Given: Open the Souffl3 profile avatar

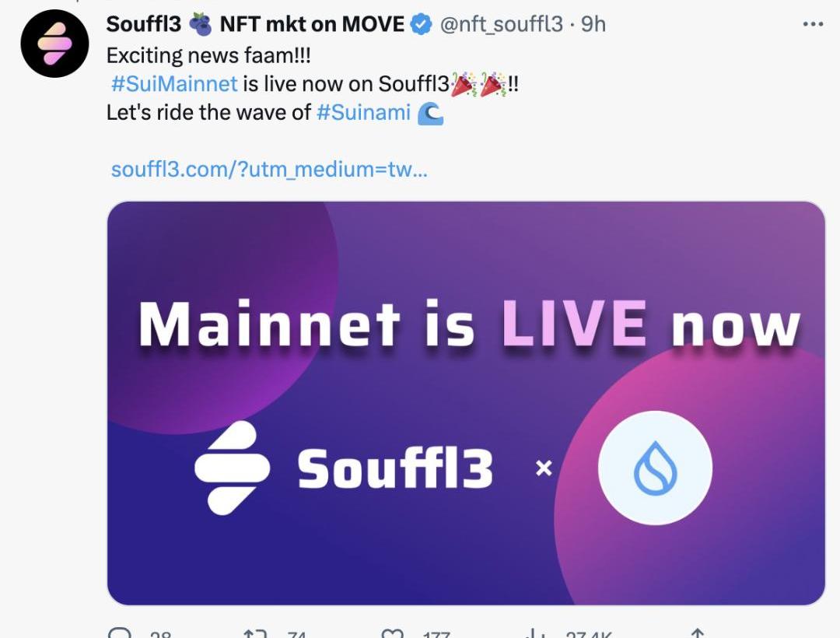Looking at the screenshot, I should 54,42.
